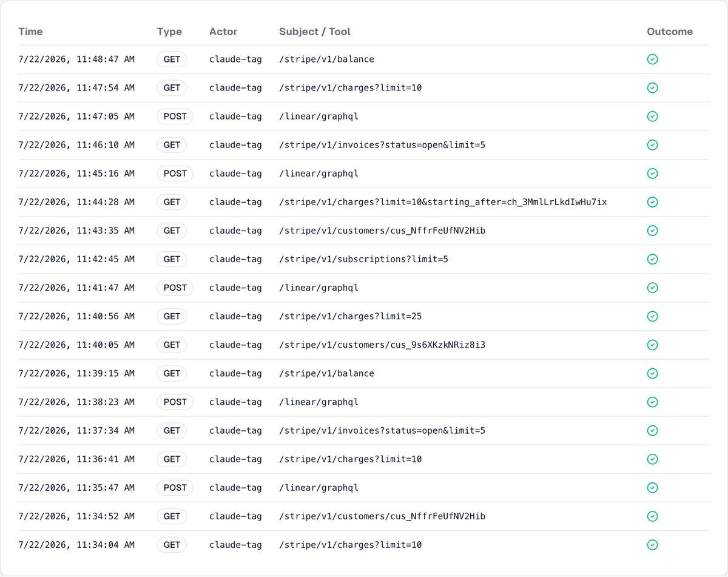Click /linear/graphql in the 11:47:05 AM row
This screenshot has height=577, width=728.
click(319, 116)
